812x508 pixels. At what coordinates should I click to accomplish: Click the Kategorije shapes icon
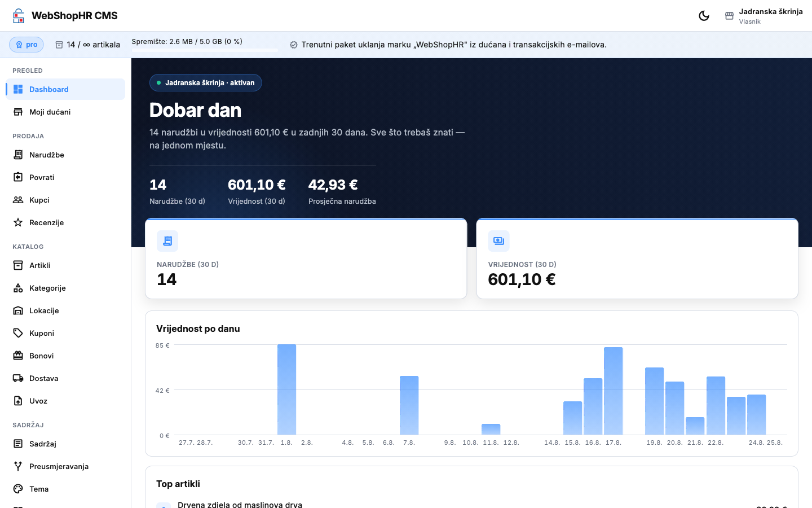pos(18,288)
